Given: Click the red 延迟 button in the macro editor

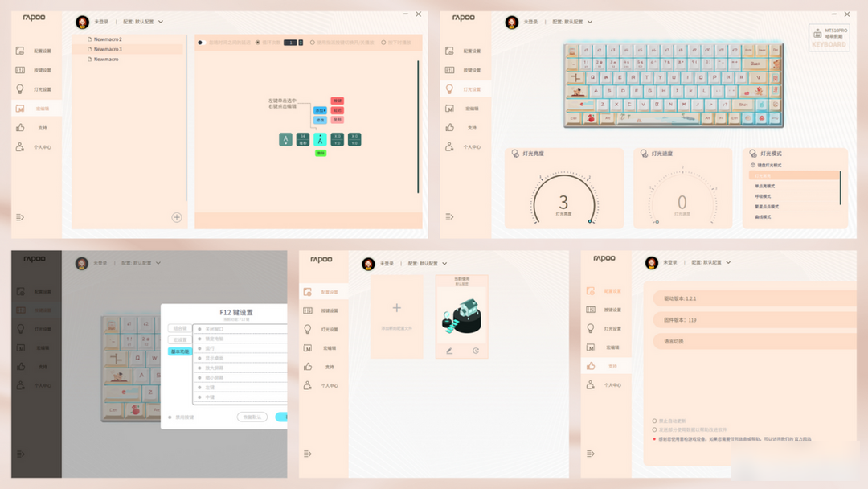Looking at the screenshot, I should pos(337,110).
